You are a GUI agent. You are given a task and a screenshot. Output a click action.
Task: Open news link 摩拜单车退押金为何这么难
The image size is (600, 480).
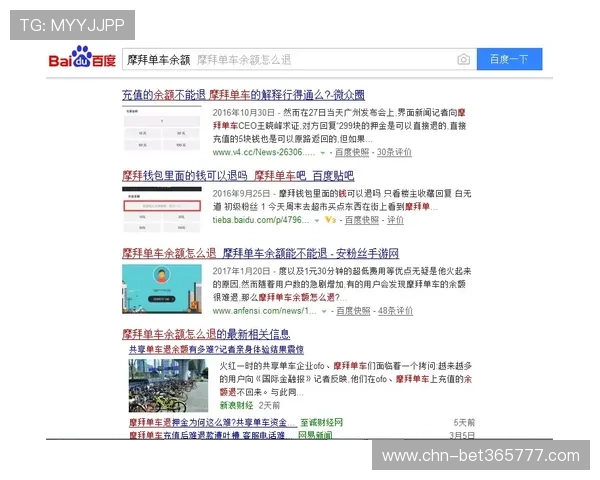pyautogui.click(x=212, y=423)
